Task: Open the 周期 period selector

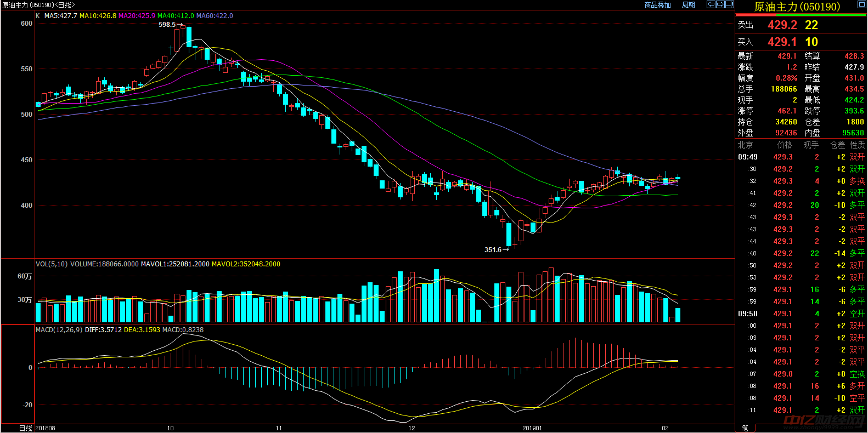Action: click(688, 5)
